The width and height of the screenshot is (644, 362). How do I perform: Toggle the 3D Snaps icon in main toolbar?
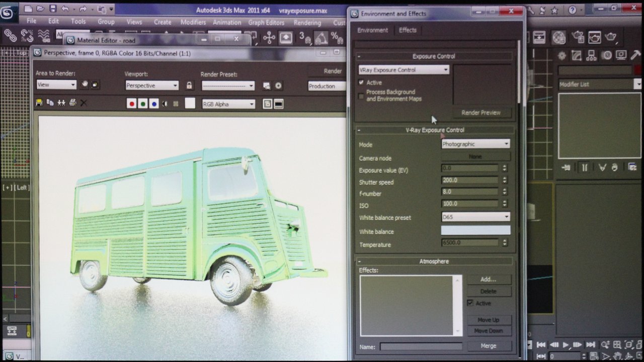[x=305, y=38]
